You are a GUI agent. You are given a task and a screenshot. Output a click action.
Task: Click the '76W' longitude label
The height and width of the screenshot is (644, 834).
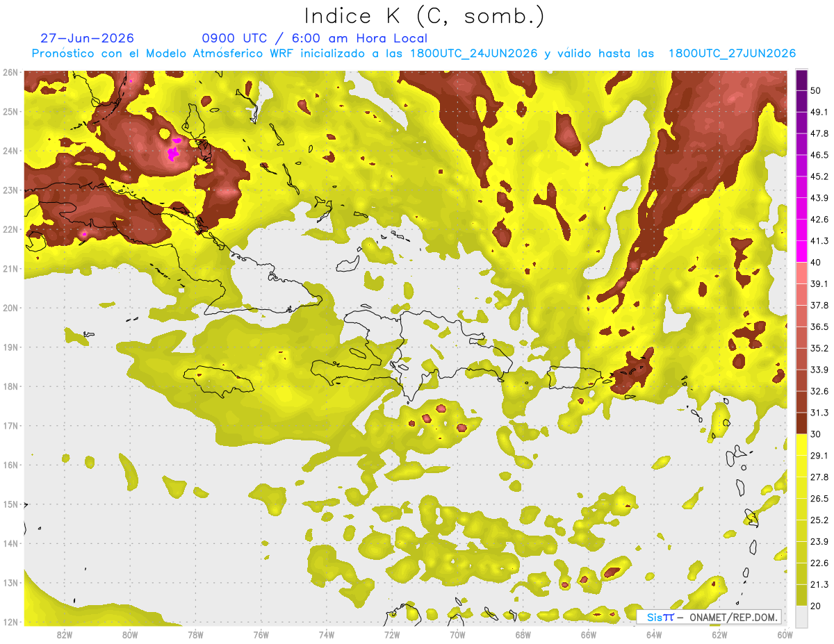tap(261, 634)
